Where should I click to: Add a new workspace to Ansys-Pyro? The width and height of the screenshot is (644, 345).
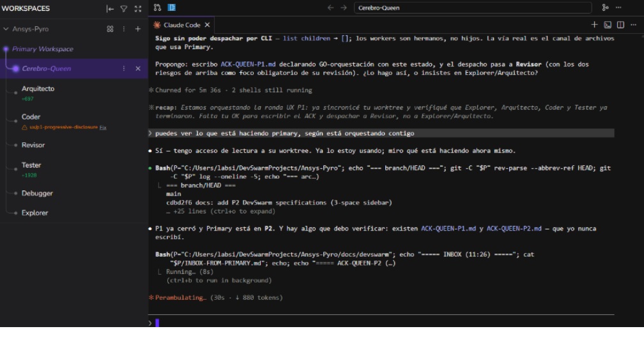(x=137, y=29)
